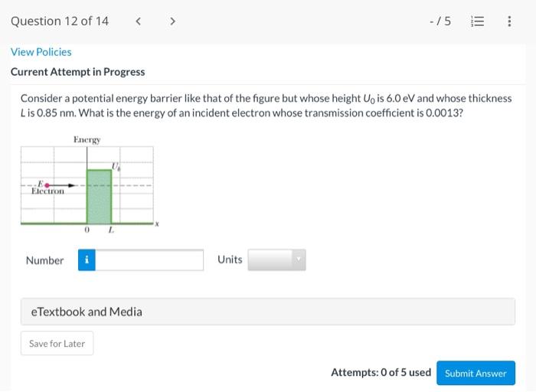
Task: Click the 'Energy' axis label in figure
Action: [x=87, y=140]
